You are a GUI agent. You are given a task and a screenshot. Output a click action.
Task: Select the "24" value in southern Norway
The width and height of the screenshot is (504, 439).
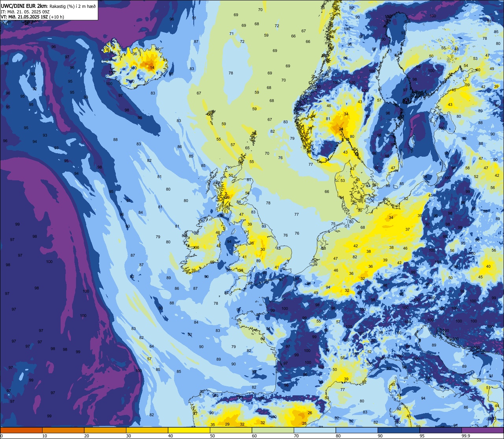(341, 129)
